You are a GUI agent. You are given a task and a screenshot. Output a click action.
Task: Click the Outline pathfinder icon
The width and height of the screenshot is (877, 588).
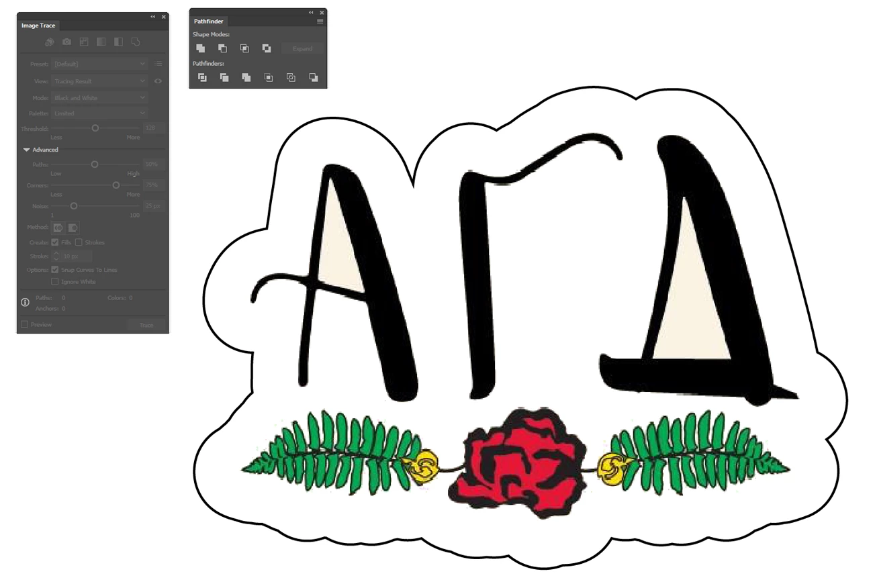tap(291, 78)
